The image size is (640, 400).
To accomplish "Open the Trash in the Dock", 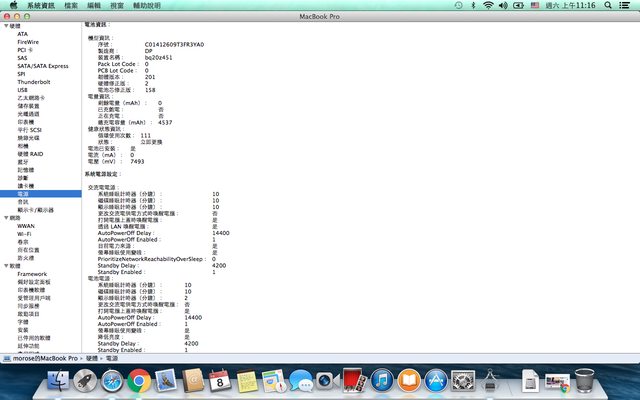I will point(586,380).
